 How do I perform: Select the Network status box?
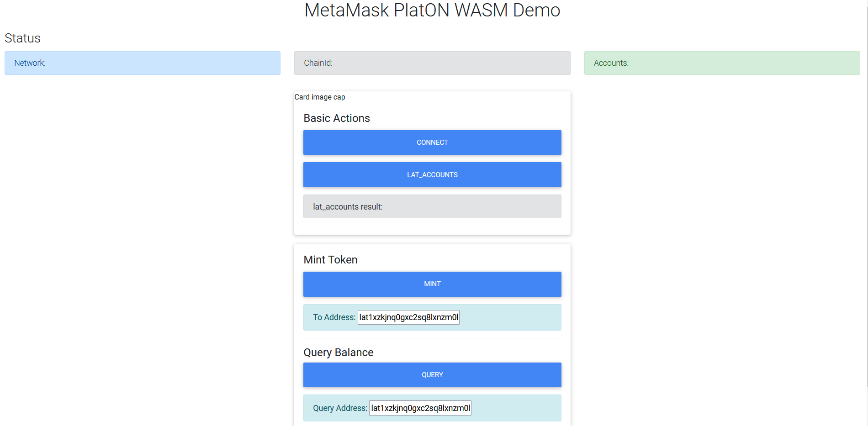point(143,63)
